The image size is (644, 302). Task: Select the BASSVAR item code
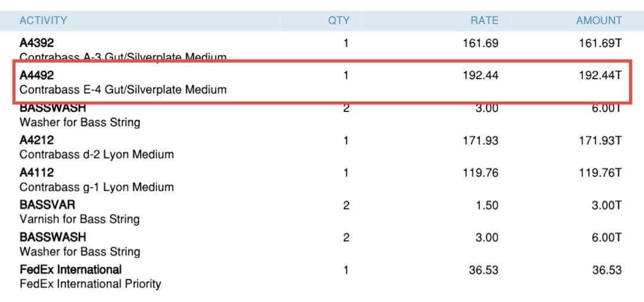pyautogui.click(x=47, y=205)
